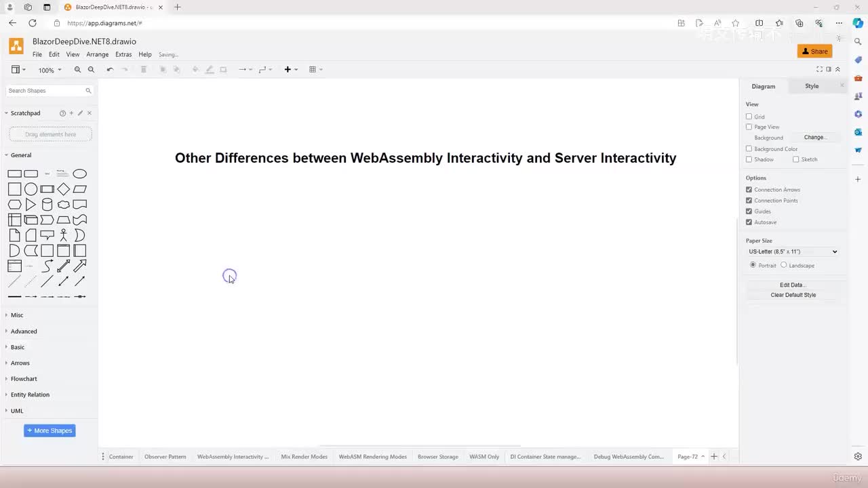Uncheck Connection Arrows option
868x488 pixels.
[749, 190]
